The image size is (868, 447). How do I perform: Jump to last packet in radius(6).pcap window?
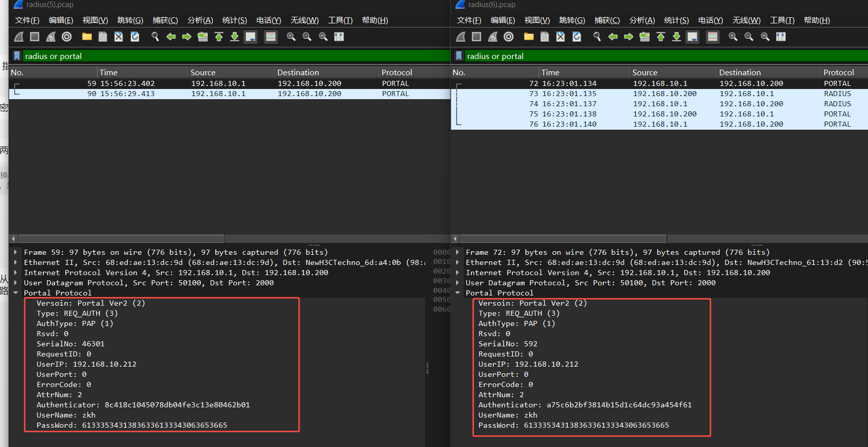pos(677,37)
